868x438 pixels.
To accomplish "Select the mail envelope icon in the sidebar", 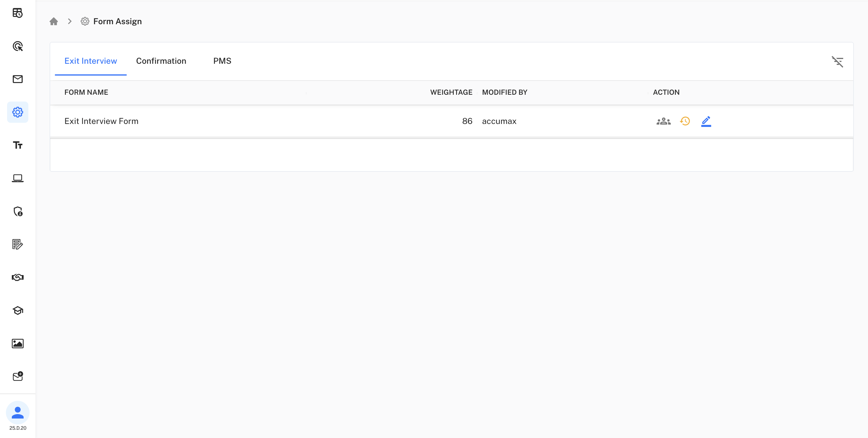I will click(x=17, y=79).
